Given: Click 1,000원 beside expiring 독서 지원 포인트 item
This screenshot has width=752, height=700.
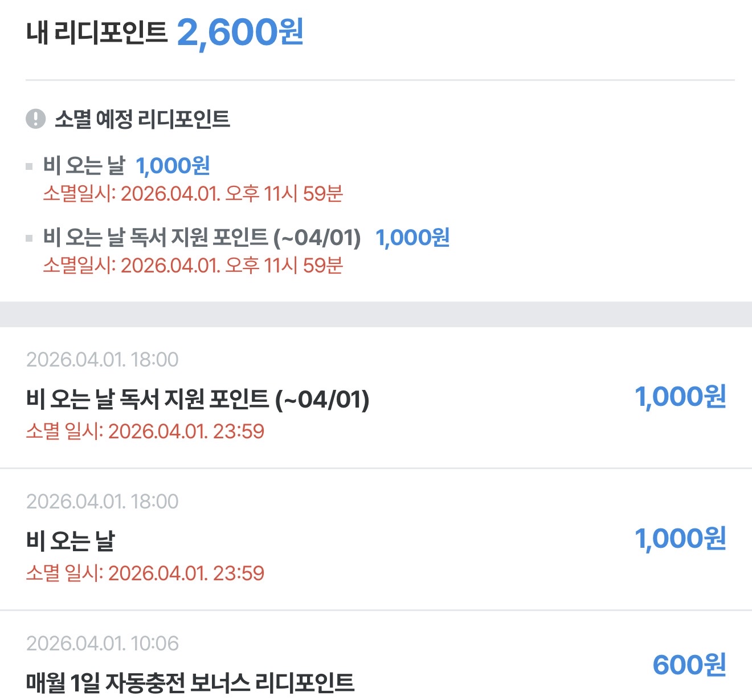Looking at the screenshot, I should click(x=412, y=238).
